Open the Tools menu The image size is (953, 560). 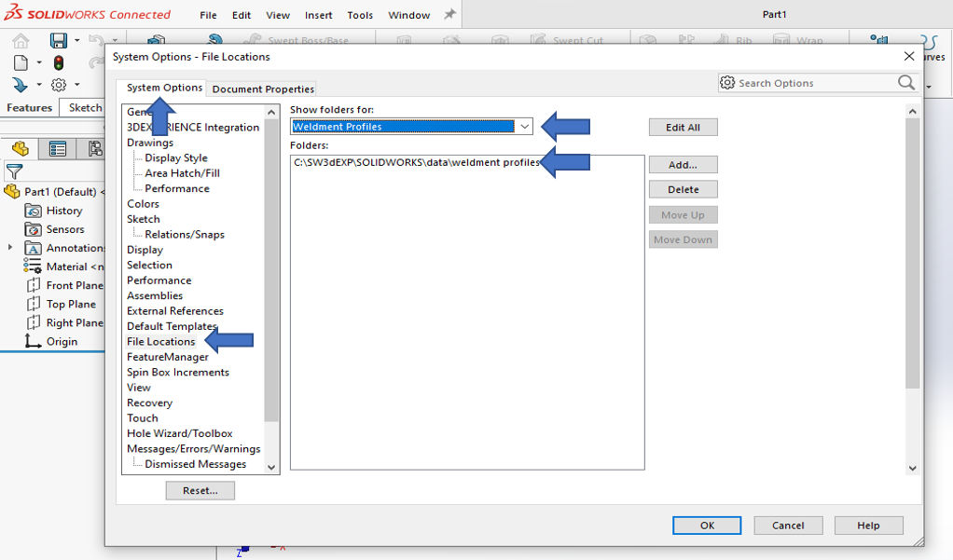(360, 15)
